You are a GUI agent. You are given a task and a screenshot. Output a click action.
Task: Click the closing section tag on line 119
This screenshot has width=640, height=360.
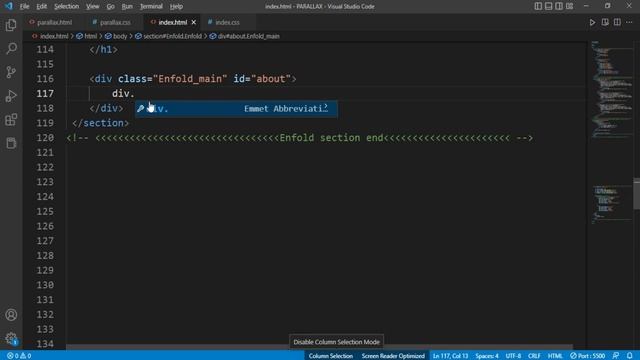tap(100, 123)
